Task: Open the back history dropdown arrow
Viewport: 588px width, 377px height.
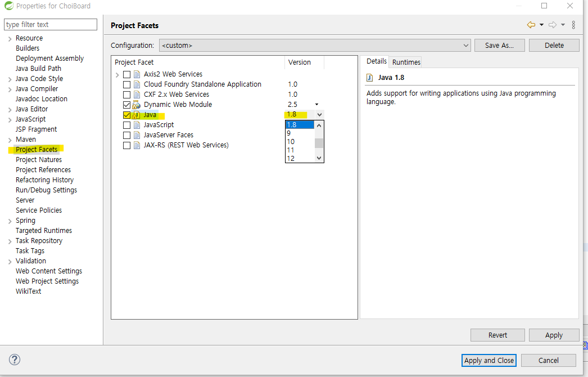Action: (541, 25)
